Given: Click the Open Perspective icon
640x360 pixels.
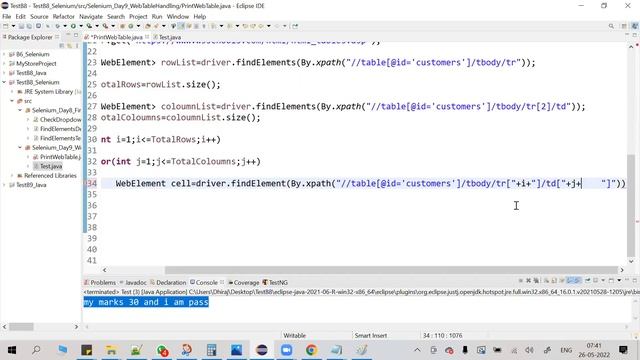Looking at the screenshot, I should (x=624, y=26).
